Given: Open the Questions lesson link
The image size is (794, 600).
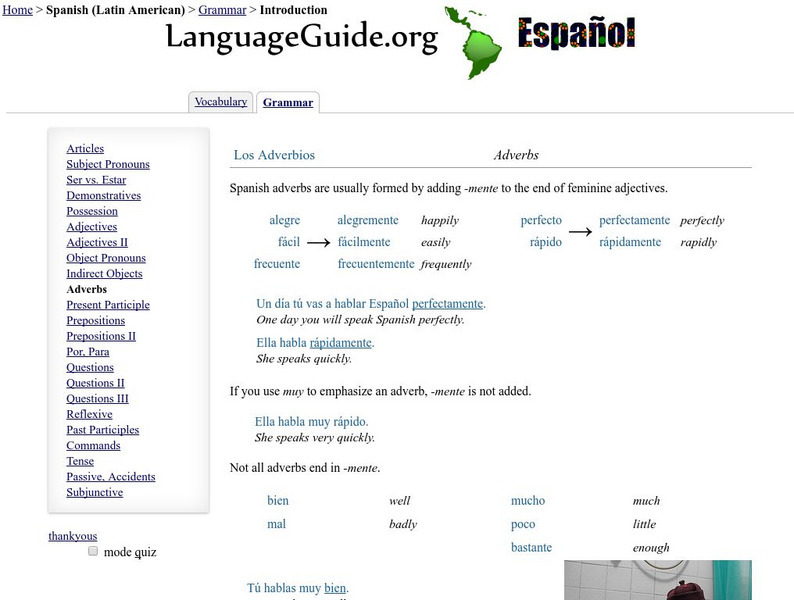Looking at the screenshot, I should [90, 368].
